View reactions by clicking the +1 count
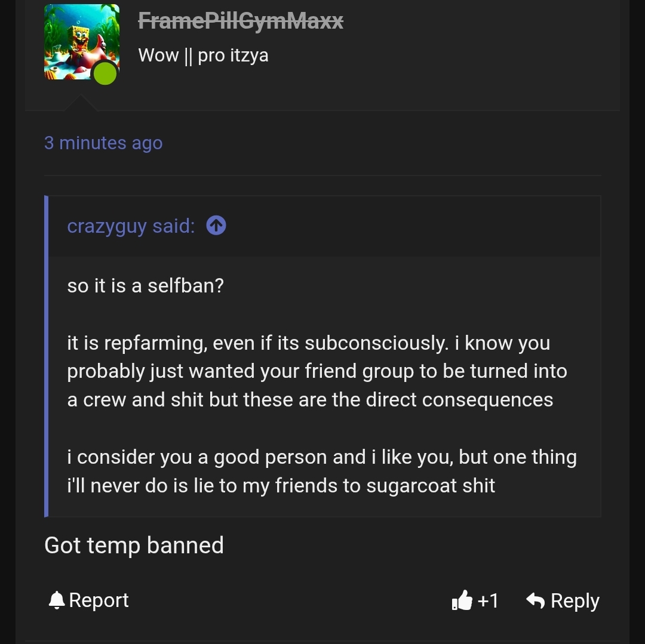 489,600
